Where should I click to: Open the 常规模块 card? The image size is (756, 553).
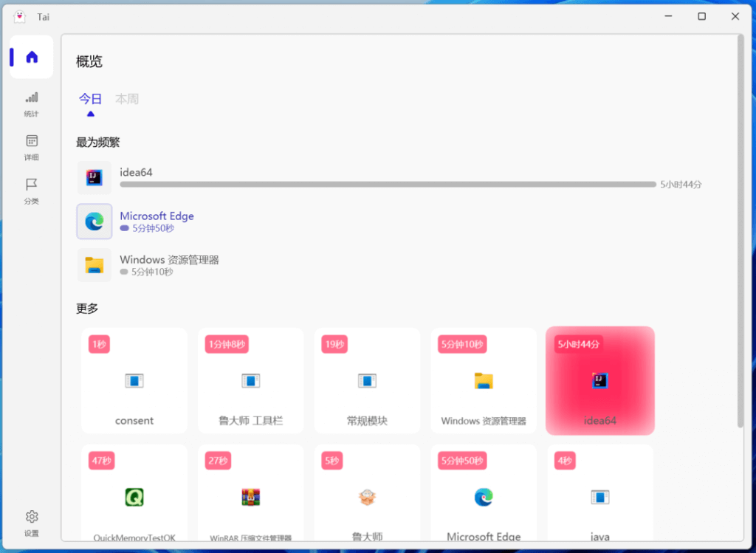coord(368,381)
